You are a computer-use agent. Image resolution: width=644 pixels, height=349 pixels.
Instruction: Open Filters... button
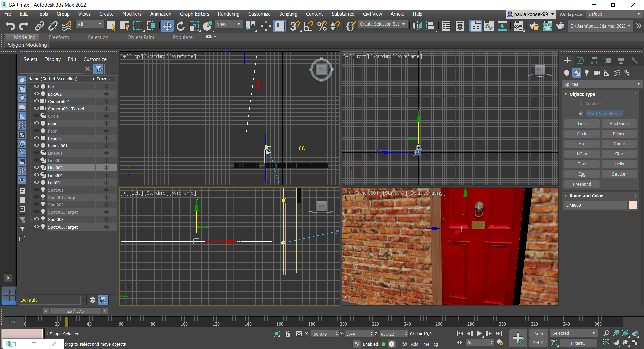(579, 343)
